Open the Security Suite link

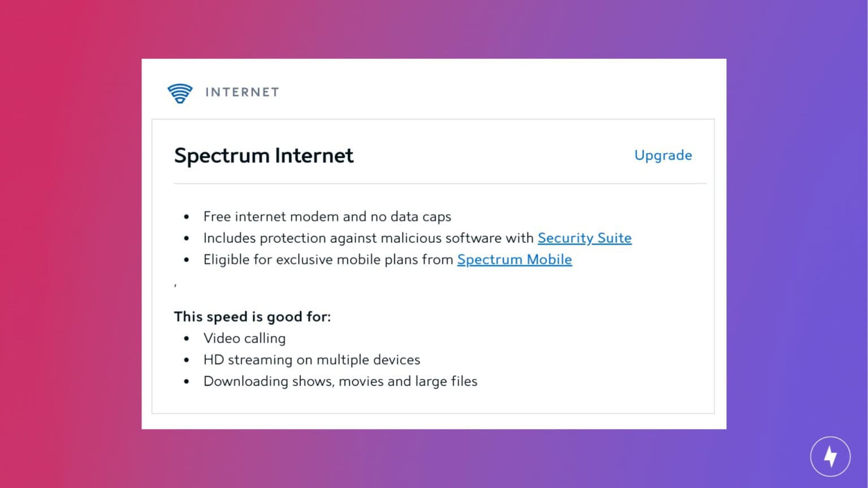click(x=585, y=238)
